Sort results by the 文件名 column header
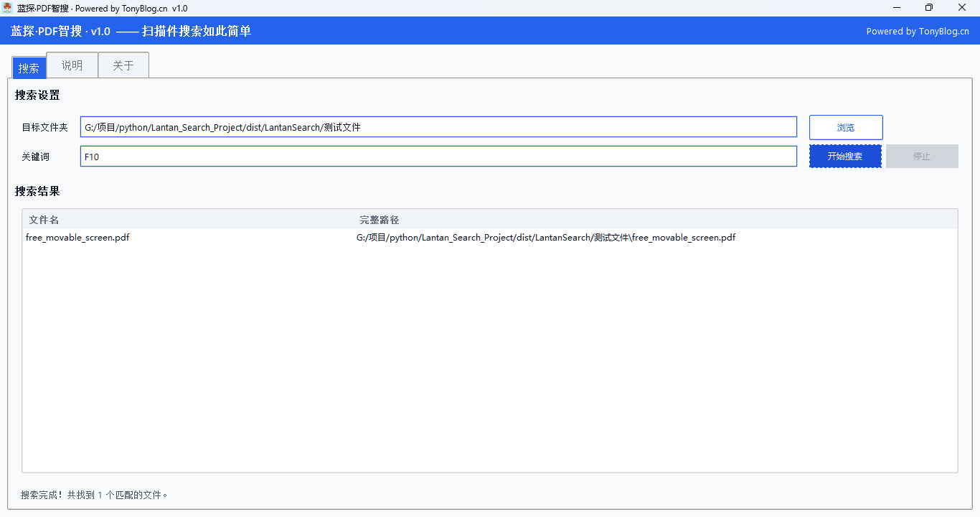The height and width of the screenshot is (517, 980). click(x=44, y=220)
